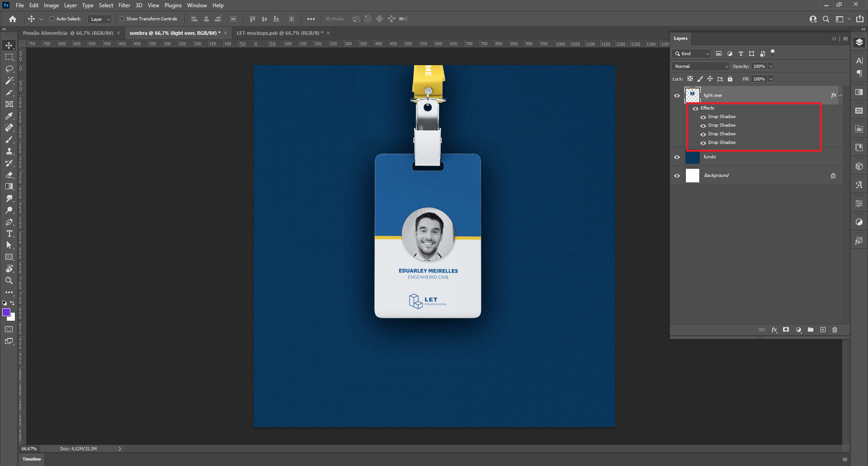Check Show Transform Controls
This screenshot has width=868, height=466.
tap(122, 19)
